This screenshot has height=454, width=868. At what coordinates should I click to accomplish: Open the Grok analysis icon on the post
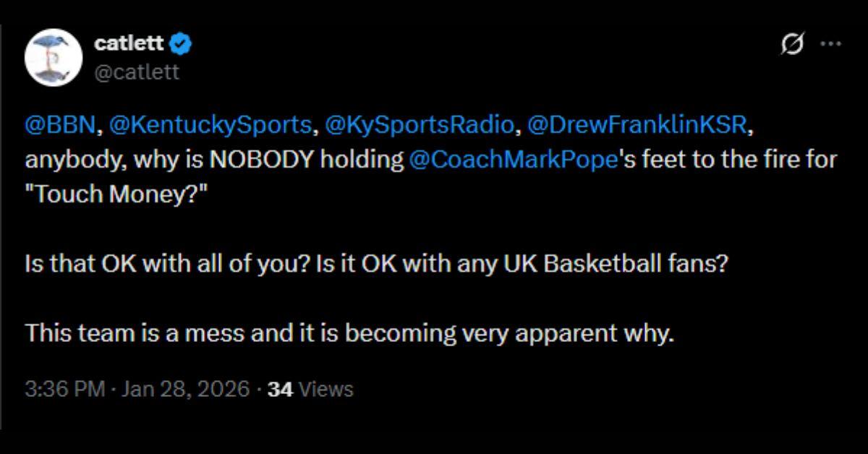(790, 43)
